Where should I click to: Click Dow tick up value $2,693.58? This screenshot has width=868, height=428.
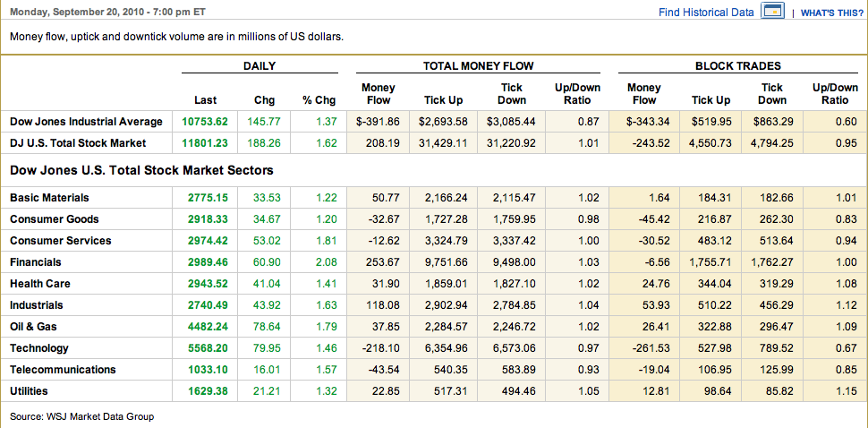pos(443,121)
